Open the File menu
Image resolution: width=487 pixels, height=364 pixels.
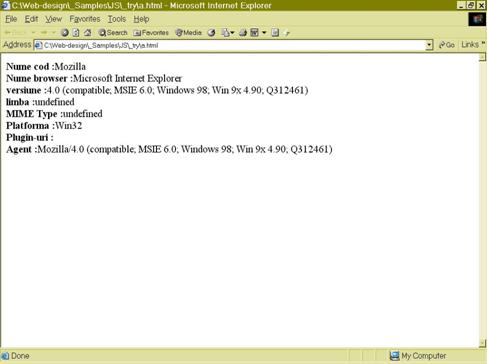click(11, 19)
